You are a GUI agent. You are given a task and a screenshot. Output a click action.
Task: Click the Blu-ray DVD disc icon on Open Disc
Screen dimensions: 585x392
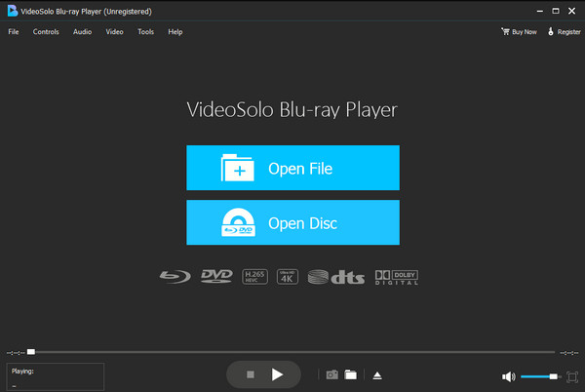point(239,222)
